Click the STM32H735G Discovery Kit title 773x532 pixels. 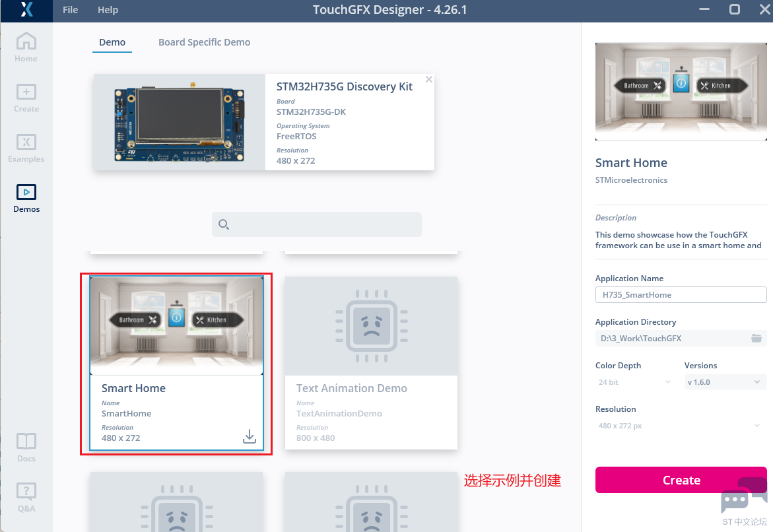coord(344,86)
